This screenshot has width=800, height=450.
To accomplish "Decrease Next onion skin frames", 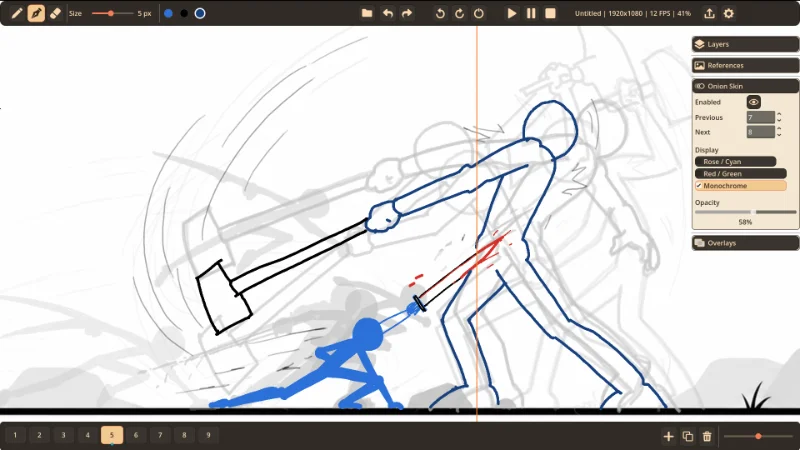I will point(779,135).
